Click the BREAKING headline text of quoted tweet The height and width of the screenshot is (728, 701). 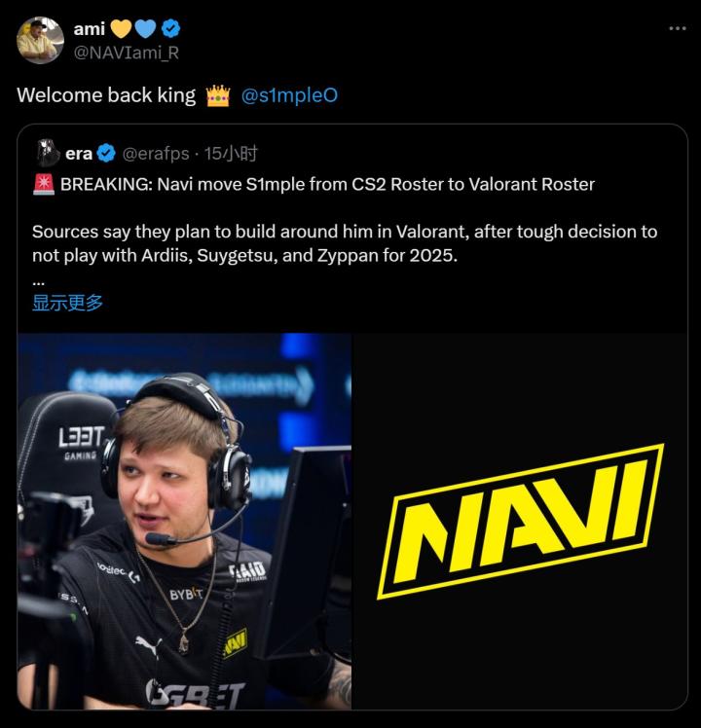click(x=327, y=185)
